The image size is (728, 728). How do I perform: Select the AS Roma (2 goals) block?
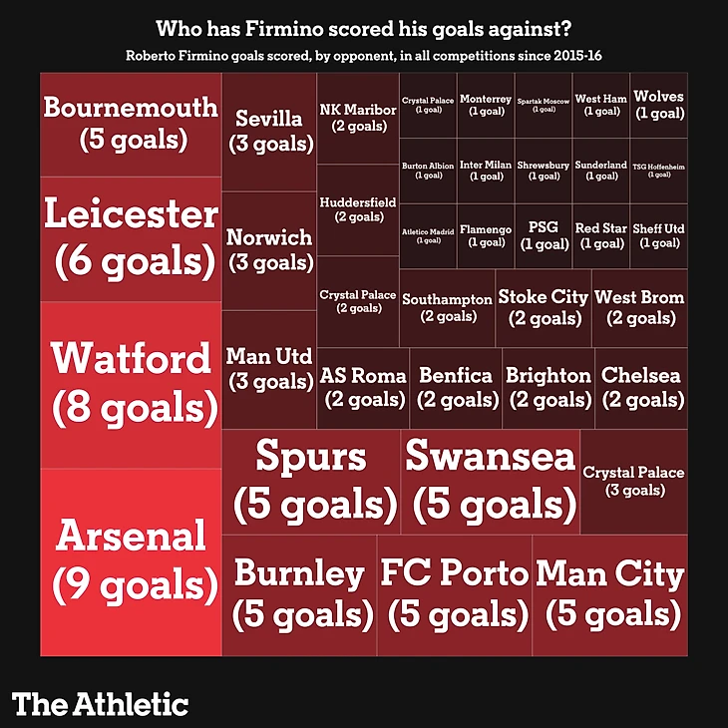click(363, 388)
